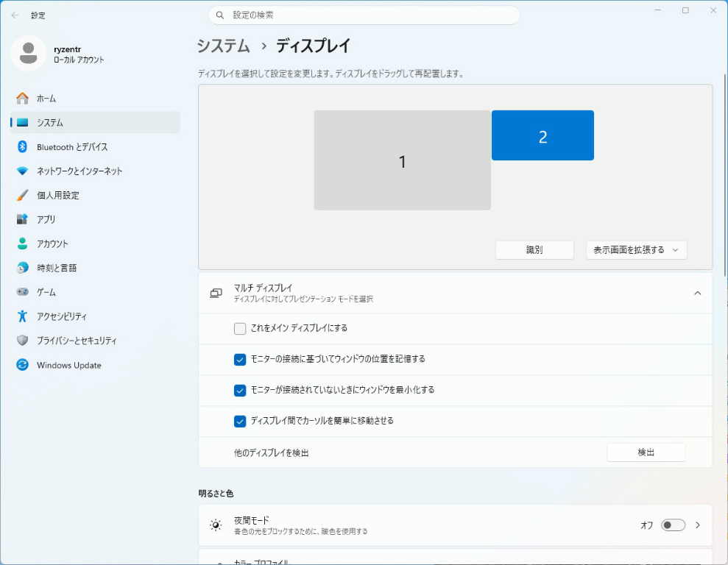
Task: Click the network Wi-Fi icon
Action: [22, 171]
